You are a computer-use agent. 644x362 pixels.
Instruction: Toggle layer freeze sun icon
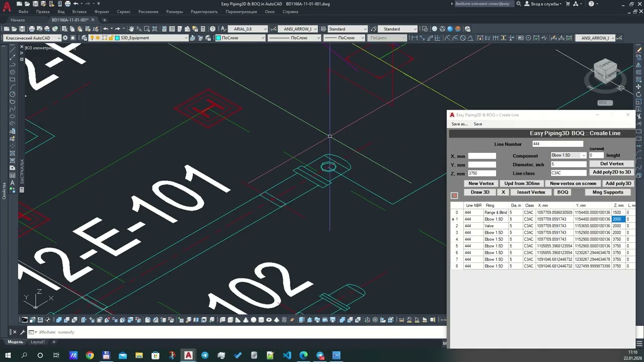point(98,38)
